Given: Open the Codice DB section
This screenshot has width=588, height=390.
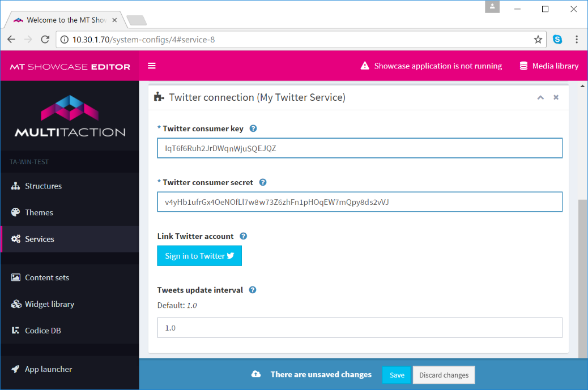Looking at the screenshot, I should (45, 330).
